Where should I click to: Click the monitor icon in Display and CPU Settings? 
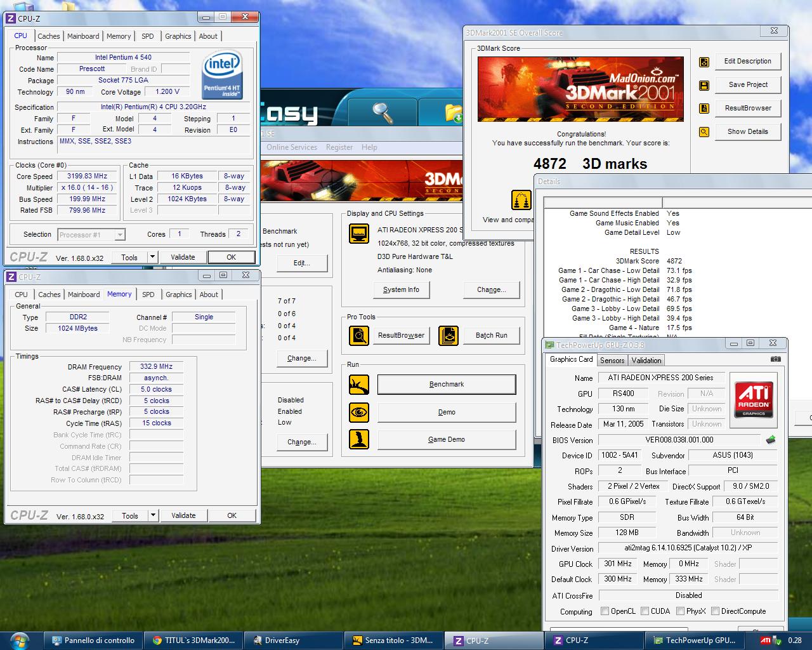[359, 234]
